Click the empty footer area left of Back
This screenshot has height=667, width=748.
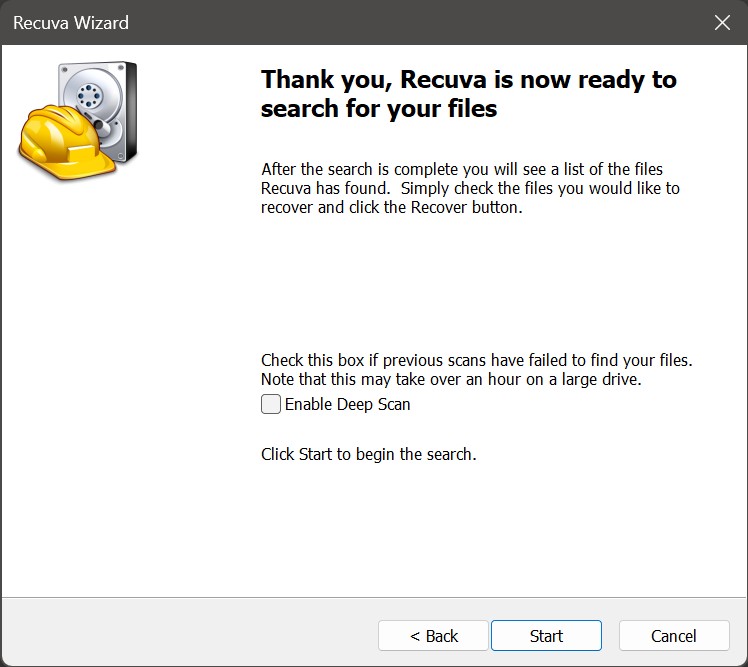point(190,636)
